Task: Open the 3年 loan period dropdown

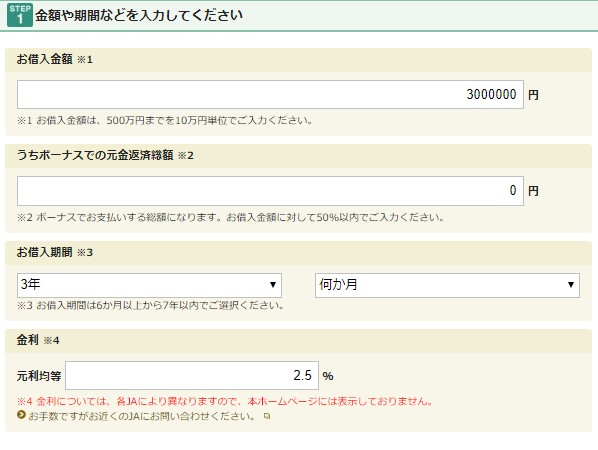Action: coord(150,285)
